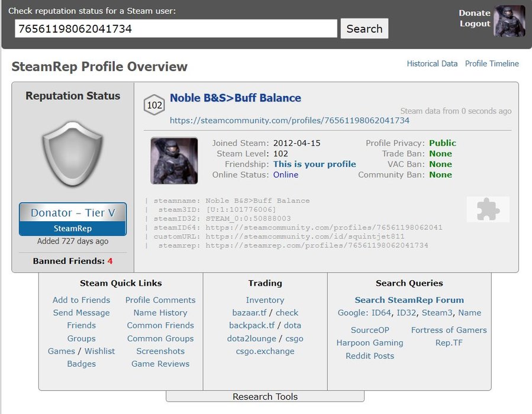Open Name History in Steam Quick Links
Screen dimensions: 532x414
[160, 313]
